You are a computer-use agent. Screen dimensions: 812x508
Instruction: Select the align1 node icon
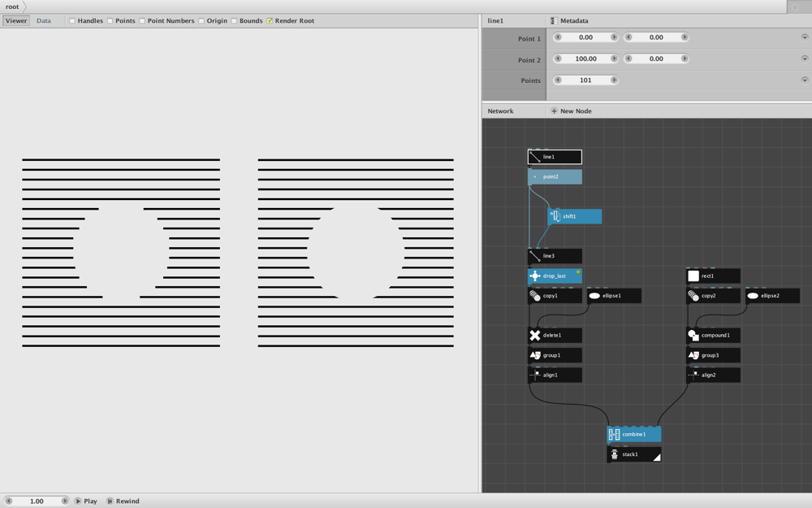pyautogui.click(x=535, y=375)
